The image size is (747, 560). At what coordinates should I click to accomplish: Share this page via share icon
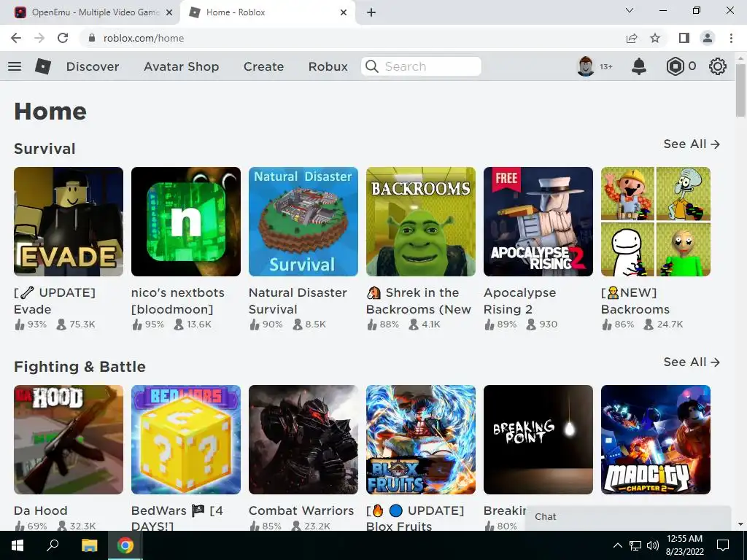pos(632,38)
